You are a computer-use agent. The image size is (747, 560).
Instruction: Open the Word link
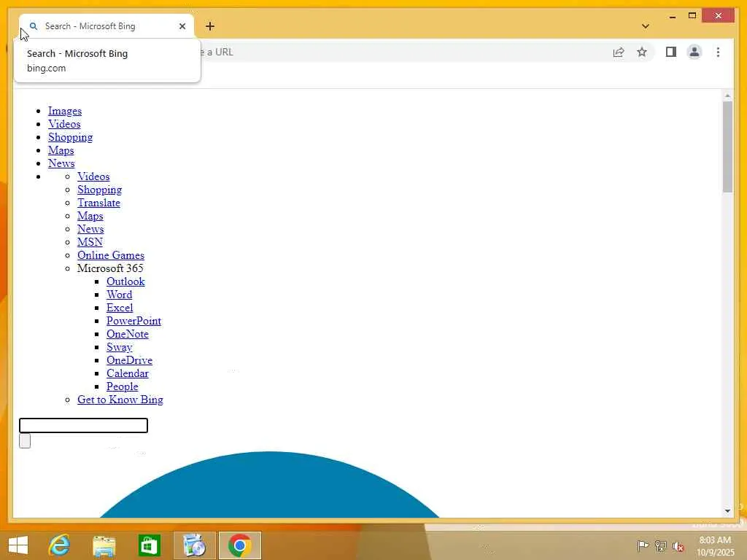tap(119, 295)
